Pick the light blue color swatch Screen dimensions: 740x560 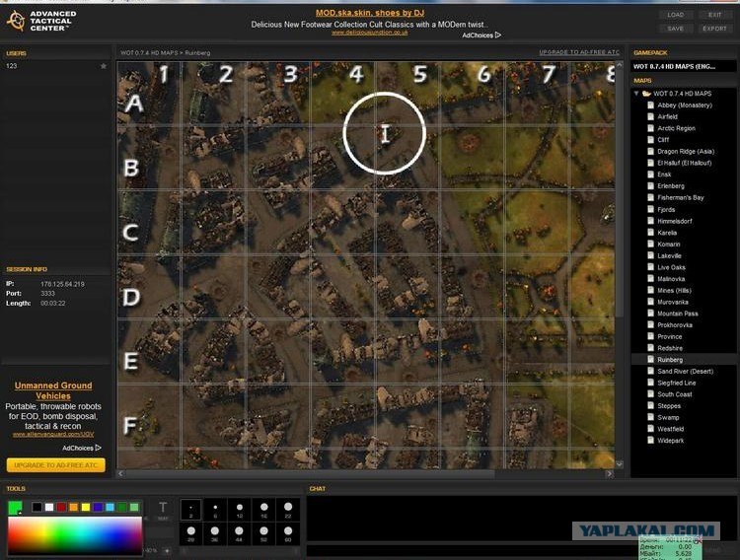coord(110,507)
